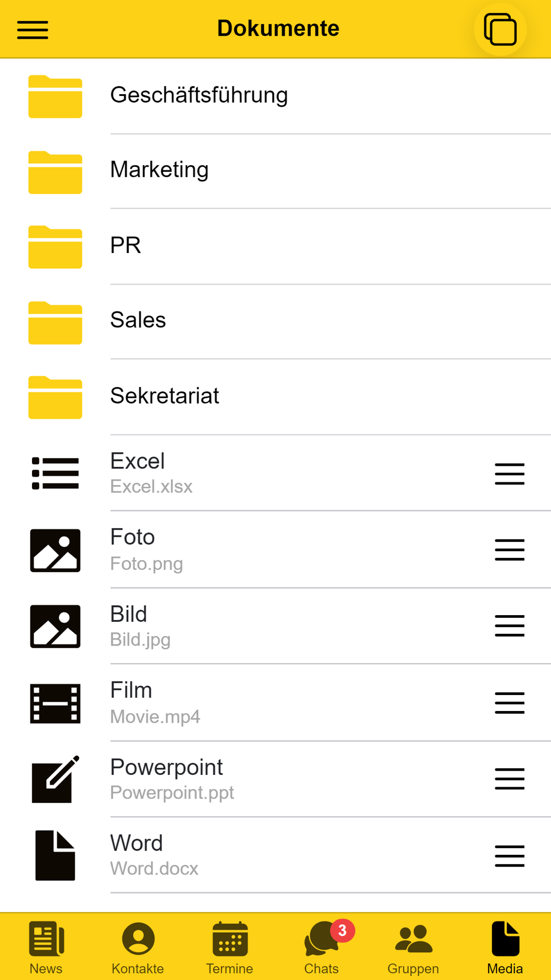Show options for the Word document
The height and width of the screenshot is (980, 551).
coord(509,855)
